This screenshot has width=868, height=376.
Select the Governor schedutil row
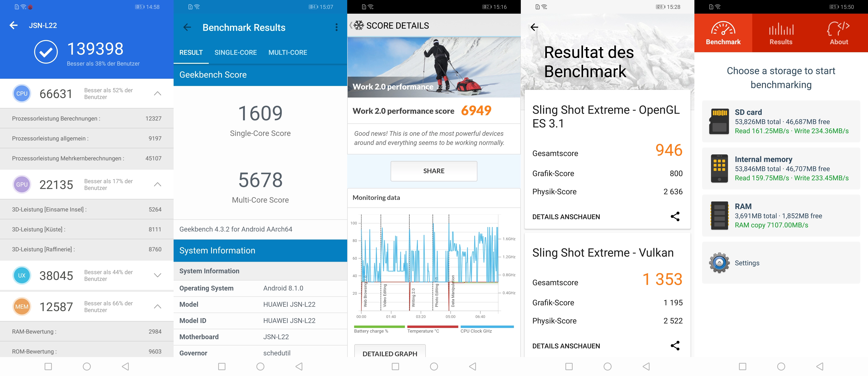(x=260, y=352)
